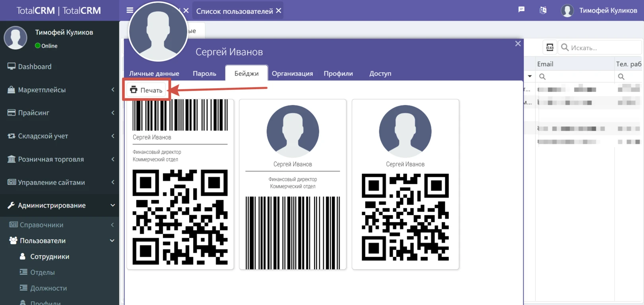Screen dimensions: 644x305
Task: Click the Email column filter icon
Action: pos(542,76)
